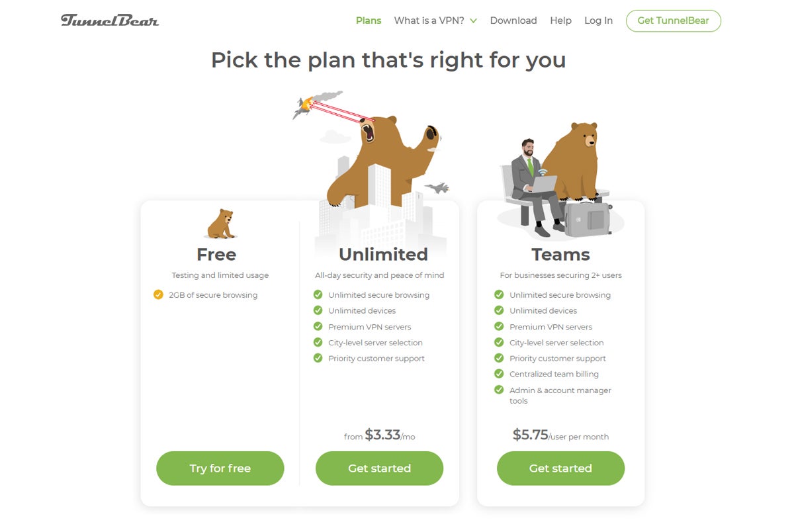794x532 pixels.
Task: Click the fighter jet illustration beside the bear
Action: 436,188
